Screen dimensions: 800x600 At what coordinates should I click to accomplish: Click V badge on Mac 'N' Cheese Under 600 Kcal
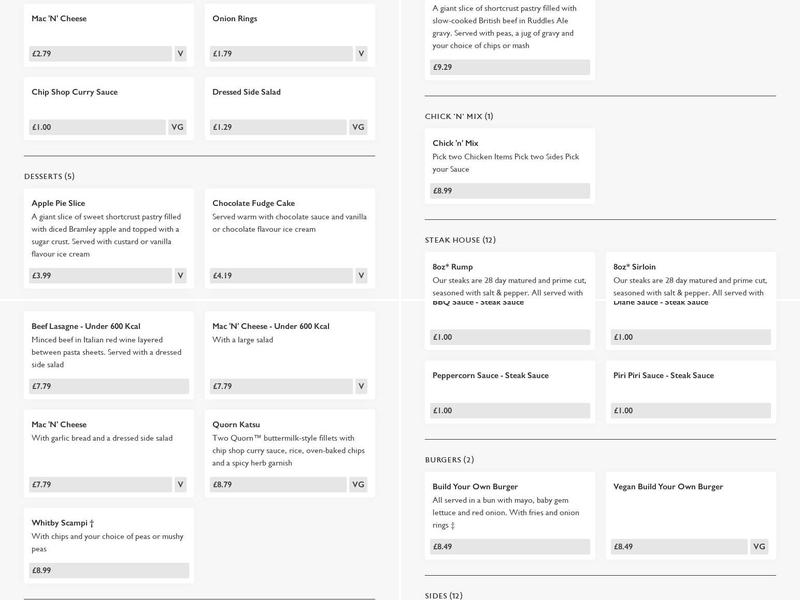[361, 386]
